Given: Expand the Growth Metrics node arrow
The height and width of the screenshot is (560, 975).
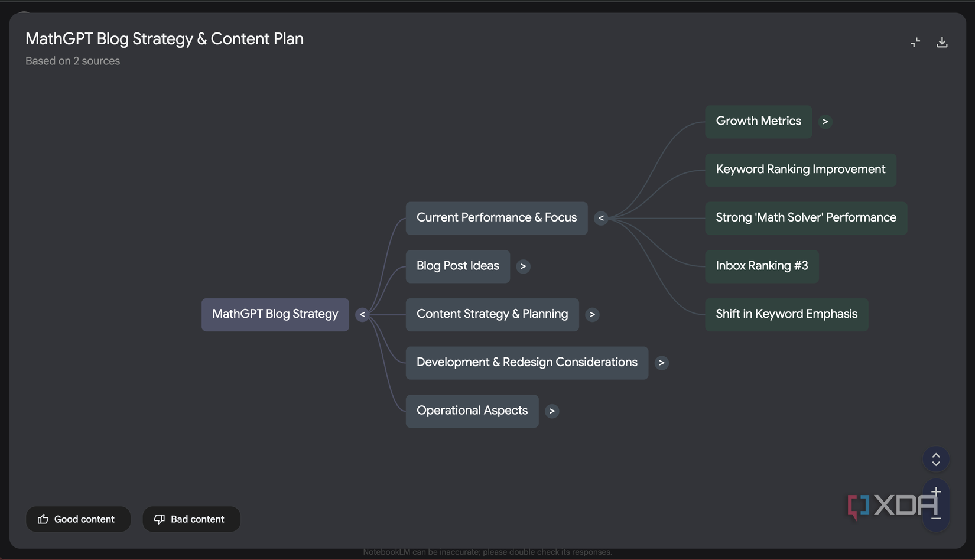Looking at the screenshot, I should [x=825, y=122].
